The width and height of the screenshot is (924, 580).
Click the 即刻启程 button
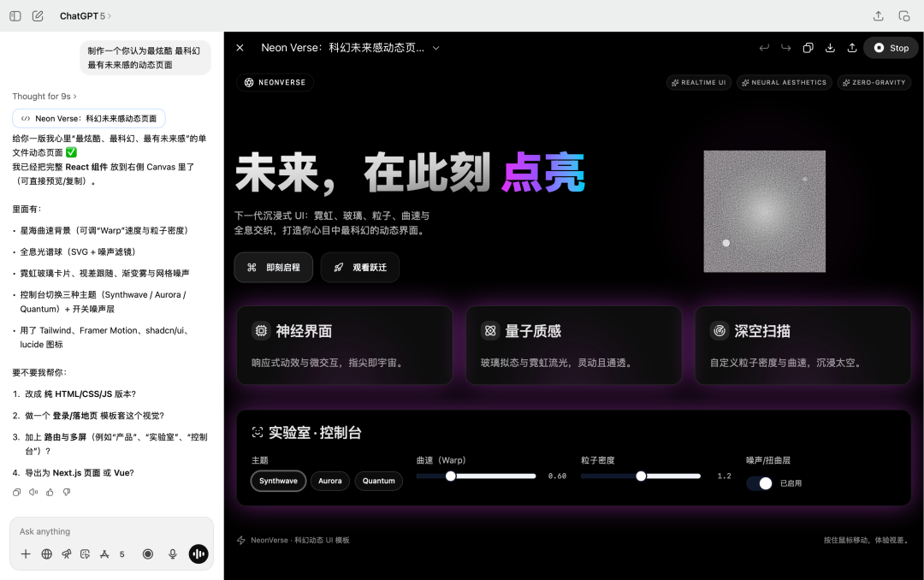(274, 268)
